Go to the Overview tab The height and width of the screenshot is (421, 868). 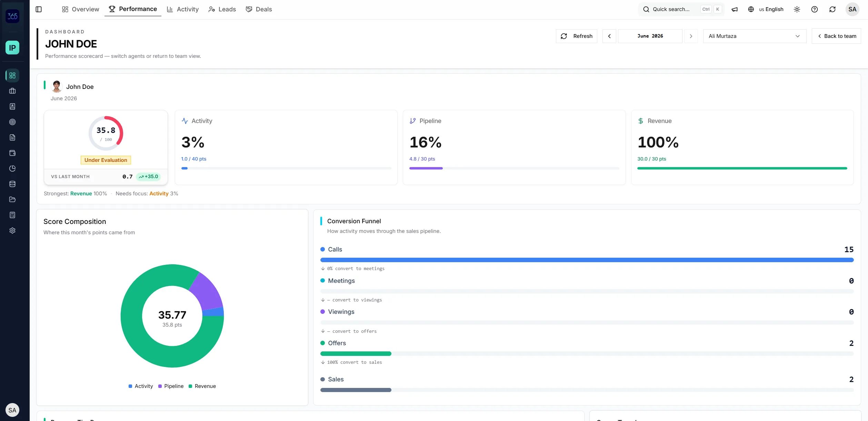[80, 9]
